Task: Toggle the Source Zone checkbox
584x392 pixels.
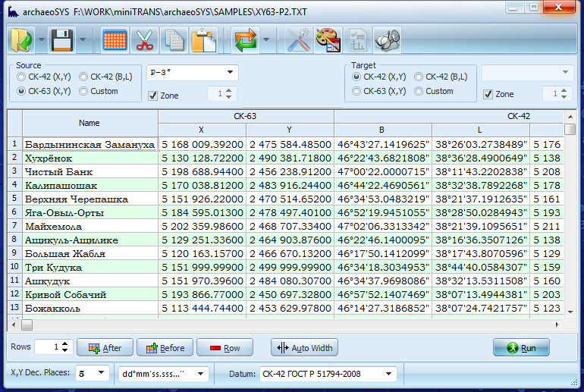Action: coord(152,95)
